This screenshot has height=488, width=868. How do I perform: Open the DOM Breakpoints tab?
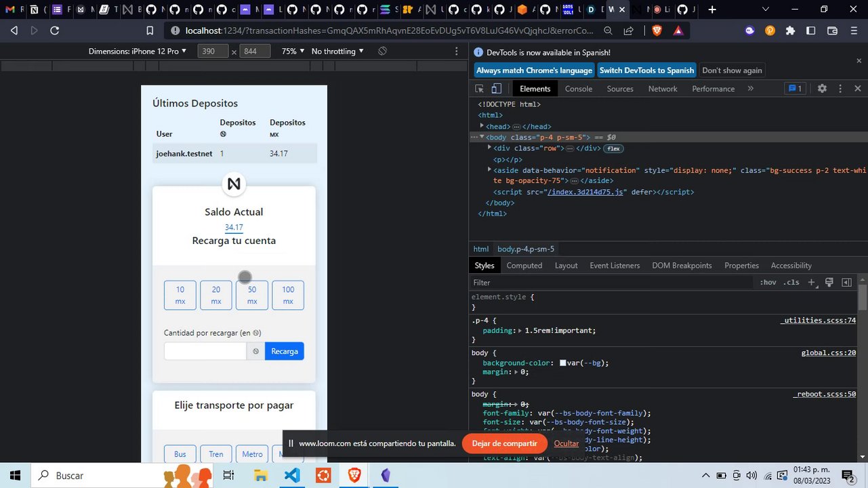[x=682, y=266]
